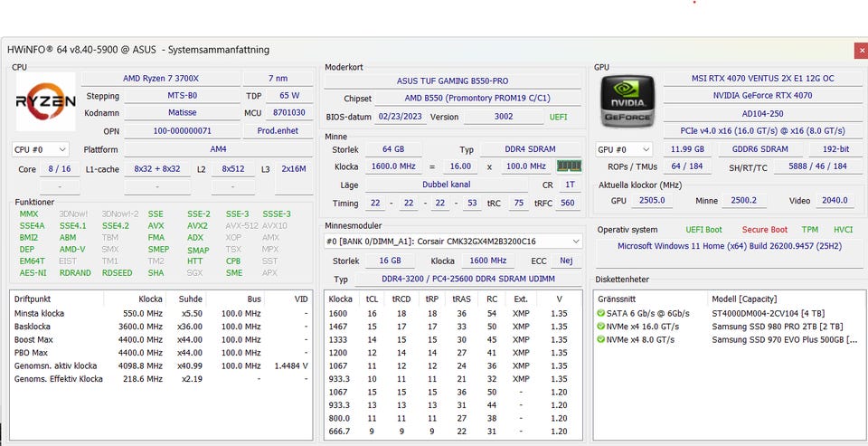Viewport: 868px width, 446px height.
Task: Click the MCU value 8701030
Action: 289,112
